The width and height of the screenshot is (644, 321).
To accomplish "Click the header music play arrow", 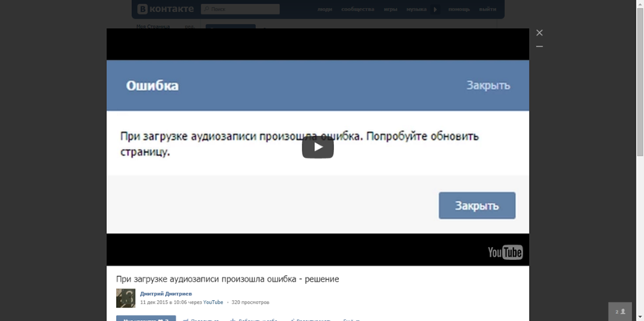I will [x=436, y=9].
